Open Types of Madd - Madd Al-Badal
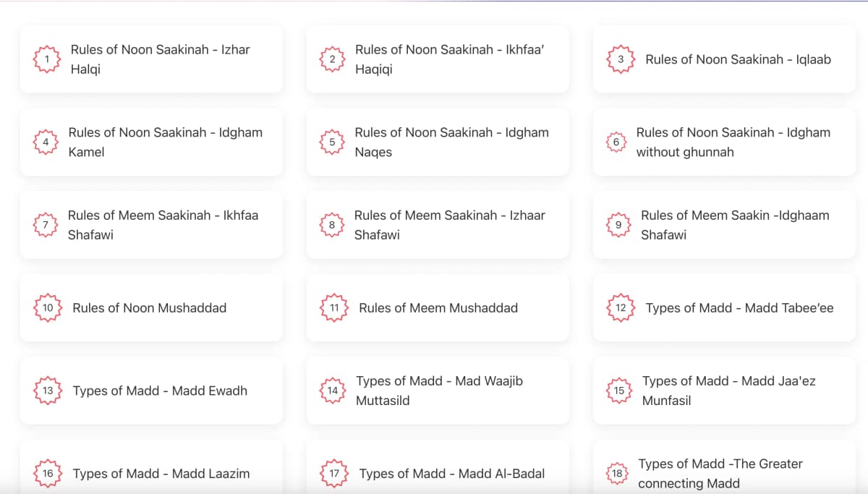The width and height of the screenshot is (868, 494). [x=451, y=474]
